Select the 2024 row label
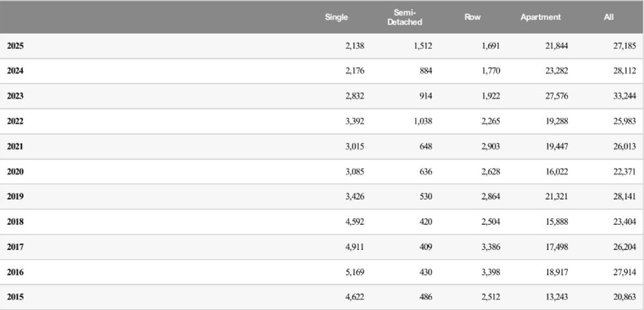Image resolution: width=644 pixels, height=310 pixels. pyautogui.click(x=15, y=71)
